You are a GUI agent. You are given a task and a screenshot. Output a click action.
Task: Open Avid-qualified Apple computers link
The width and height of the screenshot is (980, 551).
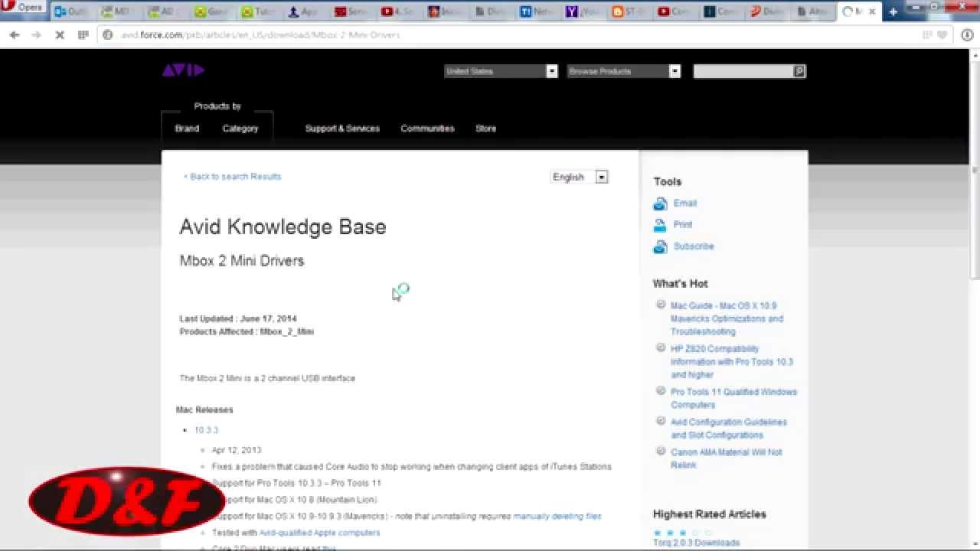(319, 533)
